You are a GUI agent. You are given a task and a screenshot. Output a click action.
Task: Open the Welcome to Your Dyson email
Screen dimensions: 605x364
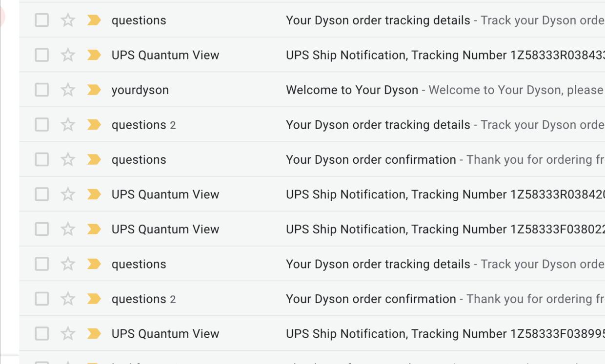352,90
